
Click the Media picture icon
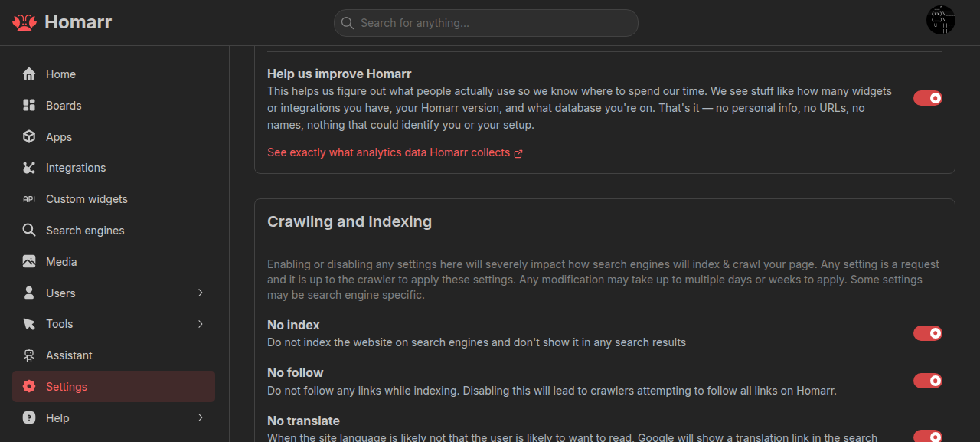click(29, 262)
